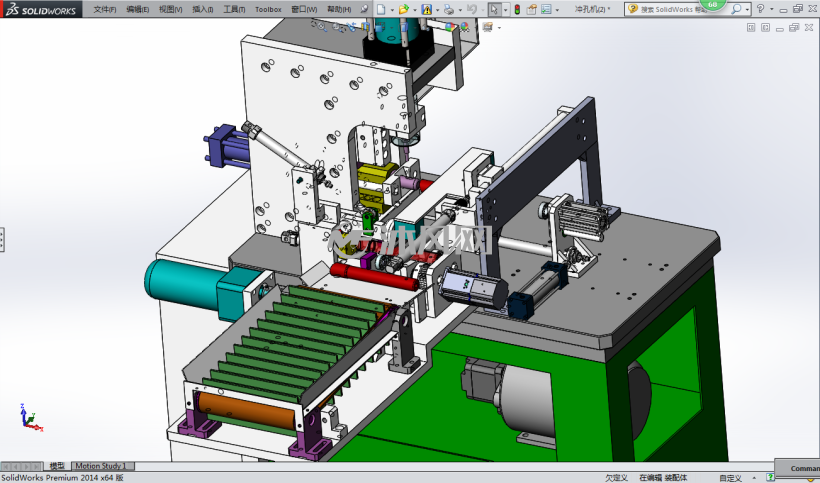Click the tile-right document panel button
Screen dimensions: 820x483
click(766, 28)
